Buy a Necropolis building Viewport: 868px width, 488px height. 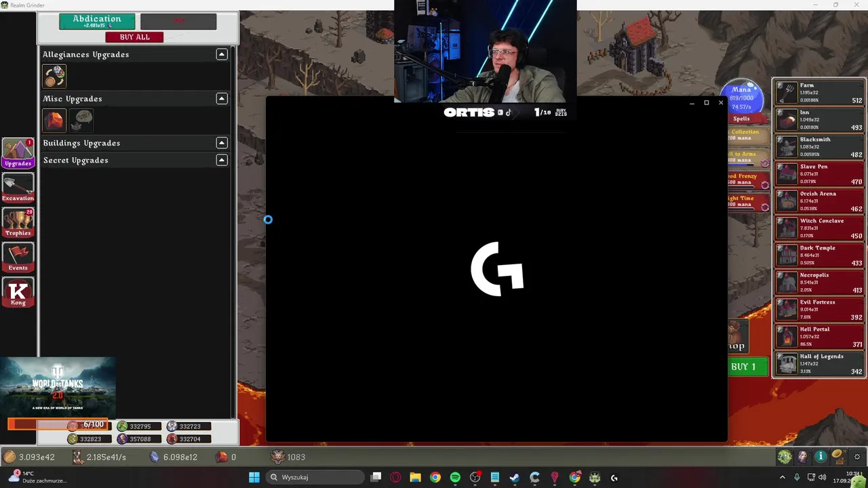(x=819, y=283)
